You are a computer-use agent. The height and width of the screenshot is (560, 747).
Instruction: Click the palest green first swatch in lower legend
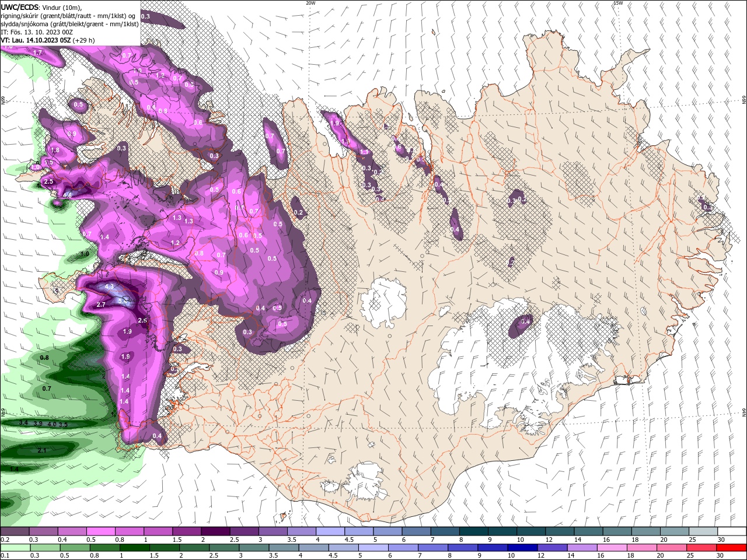pos(15,548)
